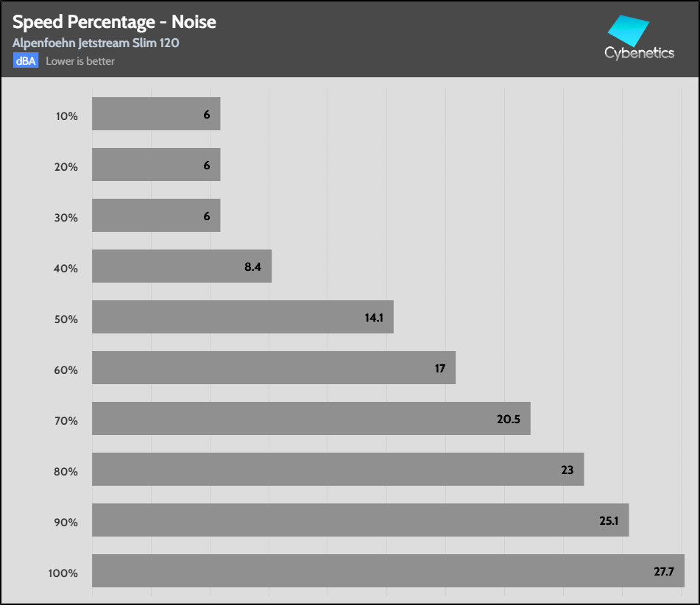This screenshot has height=605, width=700.
Task: Select the 20.5 value on the 70% bar
Action: coord(509,419)
